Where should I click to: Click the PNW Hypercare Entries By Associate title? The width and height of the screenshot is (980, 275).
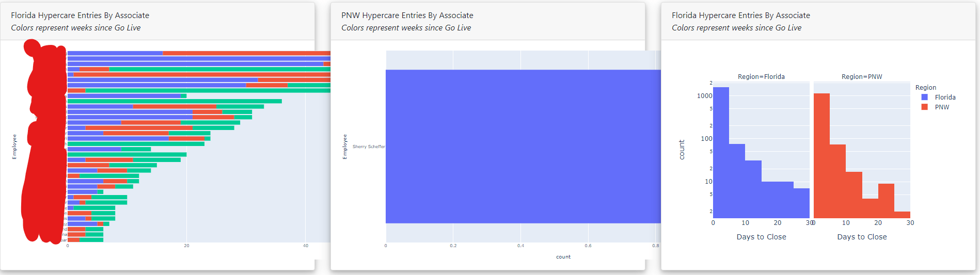pyautogui.click(x=407, y=15)
